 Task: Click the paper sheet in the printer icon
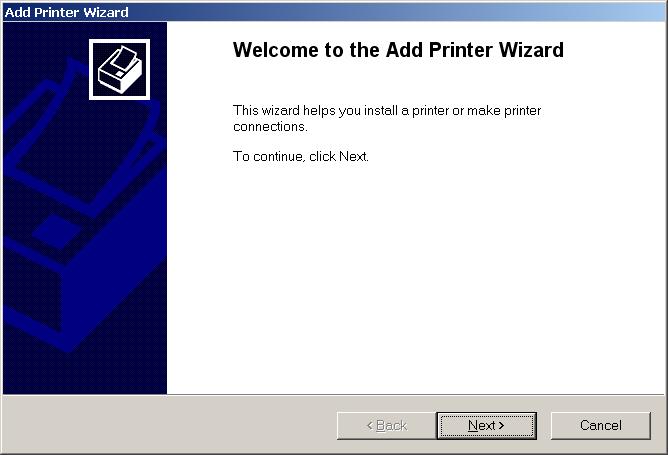tap(122, 59)
